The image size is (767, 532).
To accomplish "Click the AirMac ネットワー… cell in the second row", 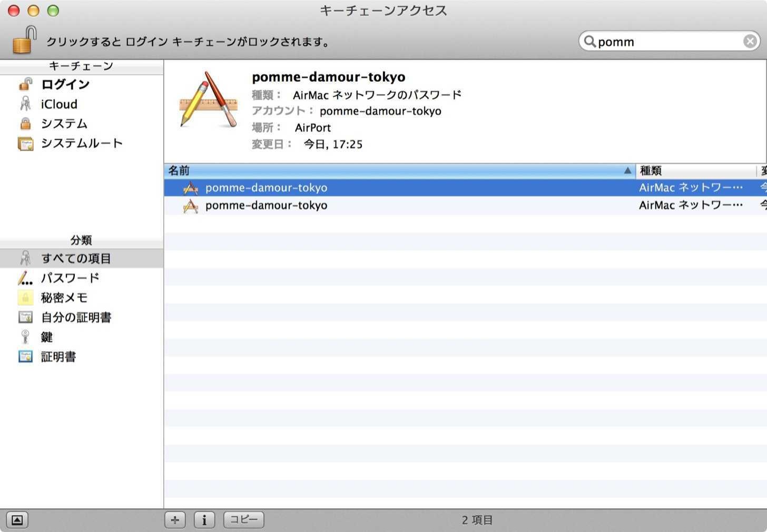I will (691, 205).
